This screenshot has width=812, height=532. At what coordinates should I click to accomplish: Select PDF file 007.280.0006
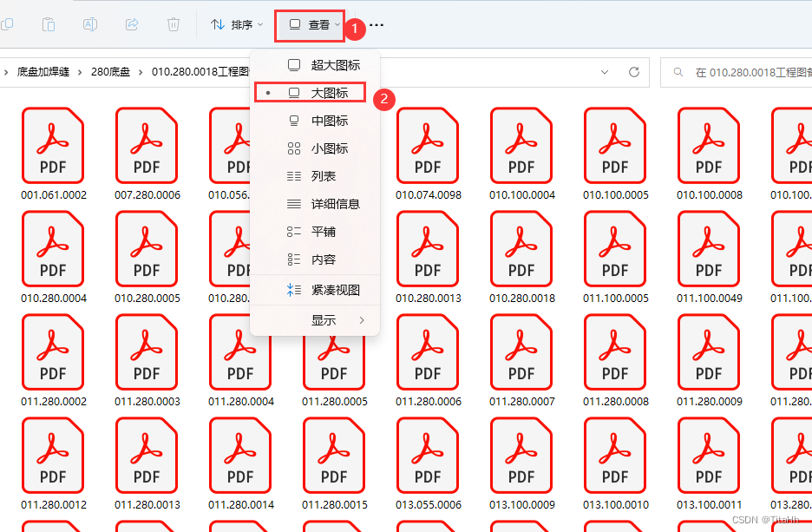click(147, 154)
